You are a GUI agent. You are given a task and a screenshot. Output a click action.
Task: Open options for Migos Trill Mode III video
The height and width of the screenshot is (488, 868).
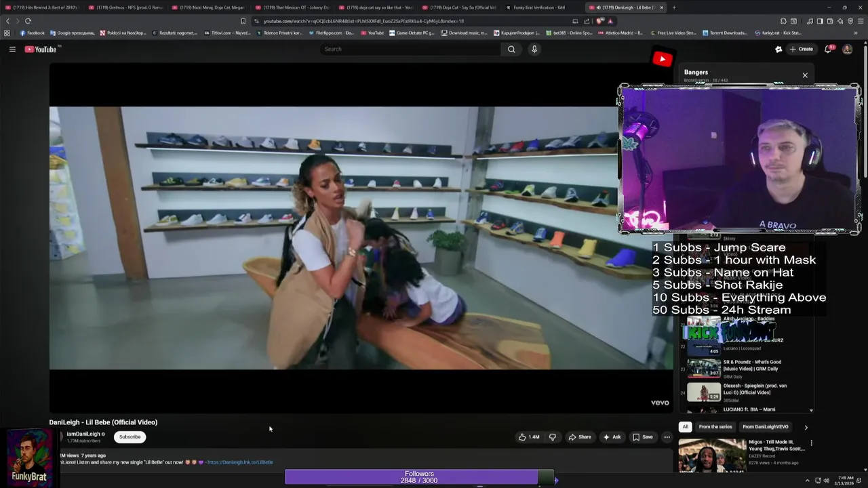click(811, 443)
